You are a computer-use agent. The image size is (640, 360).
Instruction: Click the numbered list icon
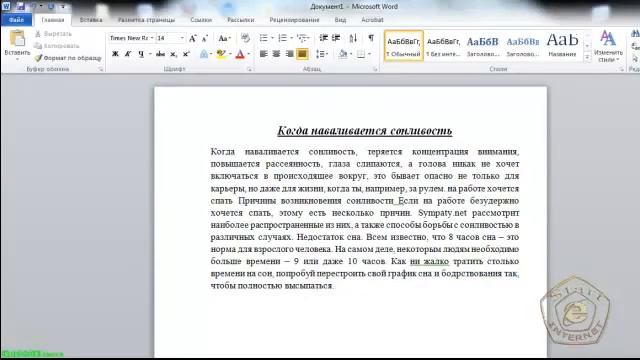tap(282, 38)
